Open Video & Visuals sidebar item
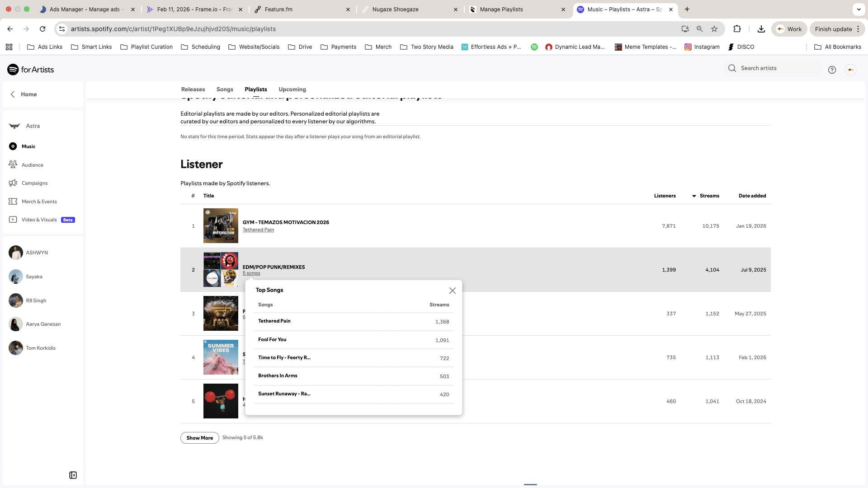 (39, 220)
